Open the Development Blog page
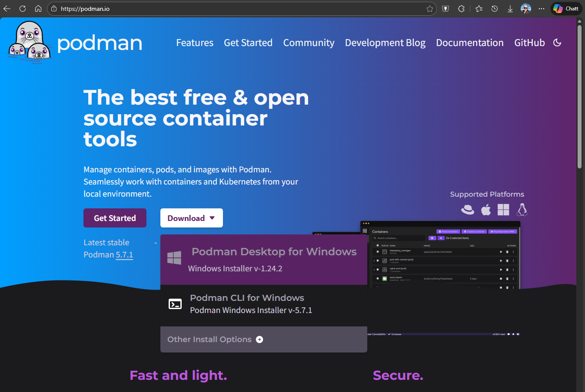Viewport: 585px width, 392px height. [385, 43]
